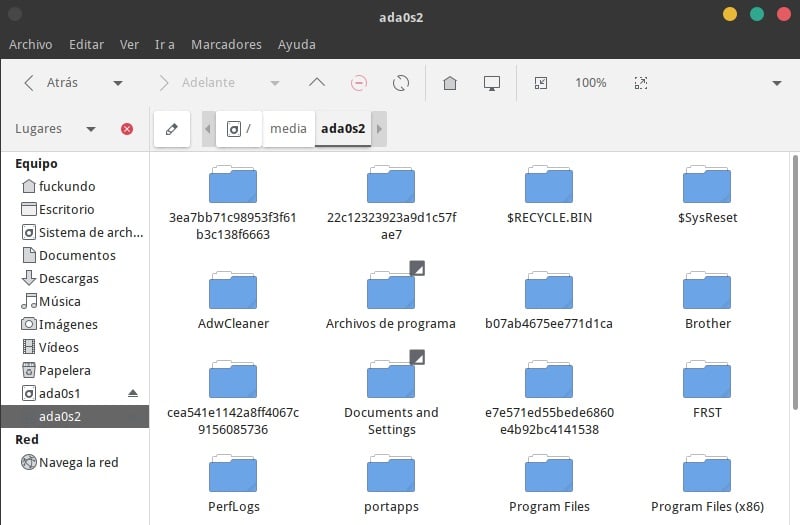Open Papelera in the sidebar
The height and width of the screenshot is (525, 800).
tap(74, 370)
